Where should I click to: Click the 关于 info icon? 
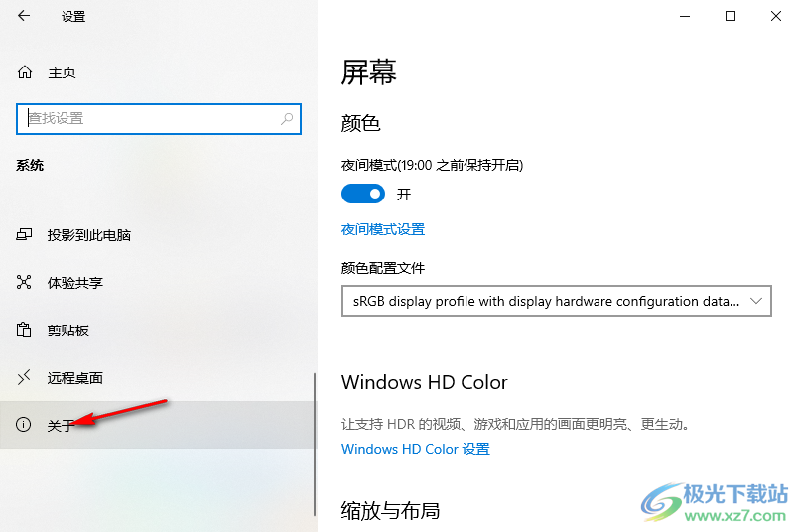click(x=24, y=424)
